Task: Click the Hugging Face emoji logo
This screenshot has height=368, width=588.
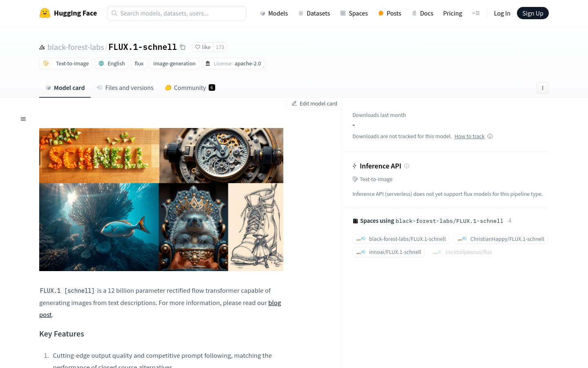Action: (45, 13)
